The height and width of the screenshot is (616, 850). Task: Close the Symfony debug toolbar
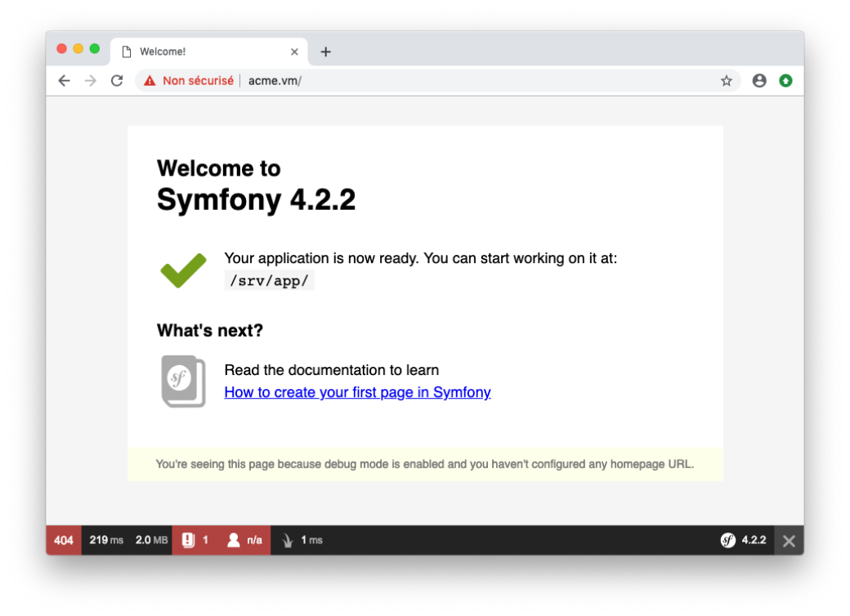tap(789, 540)
